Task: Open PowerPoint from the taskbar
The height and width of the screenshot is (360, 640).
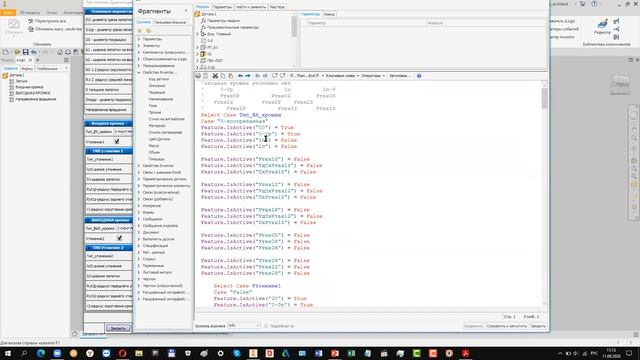Action: (335, 353)
